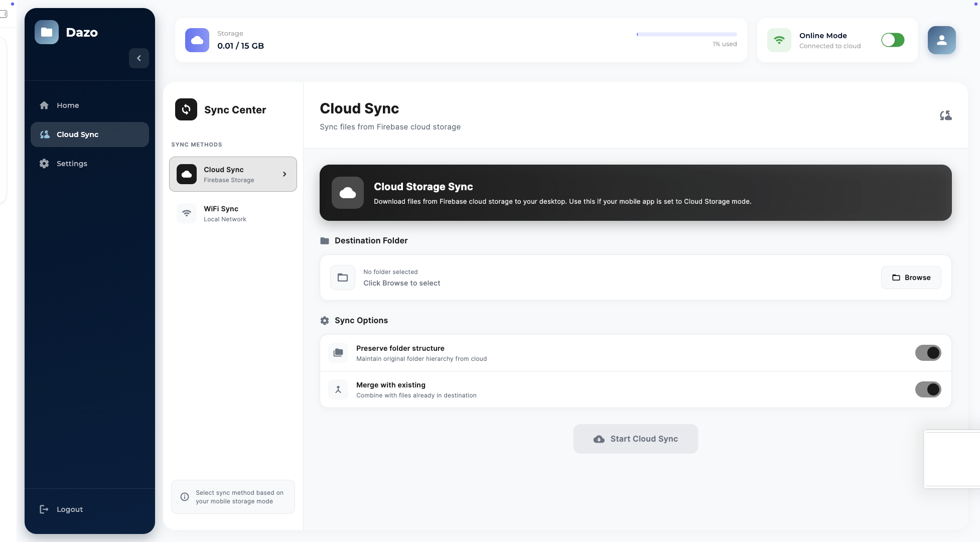This screenshot has height=542, width=980.
Task: Click the info icon in sync method hint
Action: point(185,497)
